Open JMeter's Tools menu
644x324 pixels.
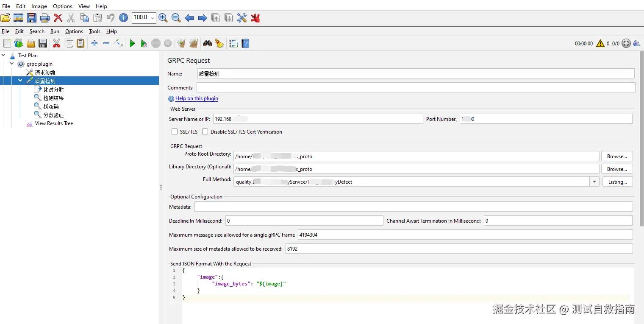click(x=94, y=31)
